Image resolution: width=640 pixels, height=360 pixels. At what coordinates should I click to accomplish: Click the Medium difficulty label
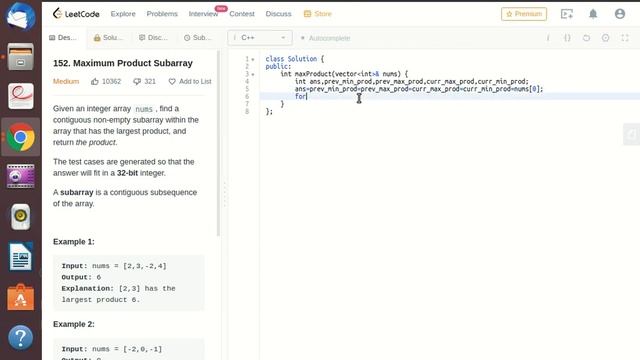(66, 82)
